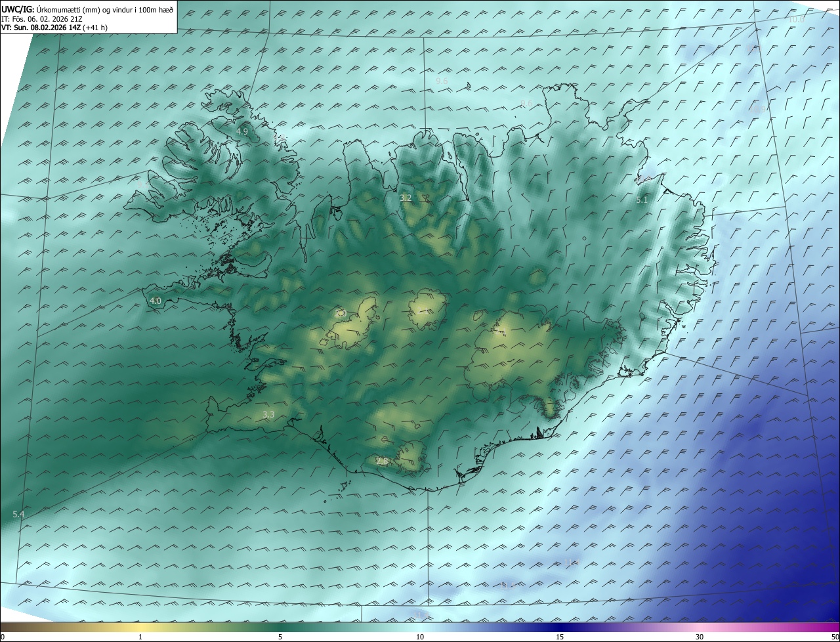Click the title "Úrkomumætti (mm) og vindur í 100m hæð"
Viewport: 840px width, 642px height.
click(x=105, y=9)
